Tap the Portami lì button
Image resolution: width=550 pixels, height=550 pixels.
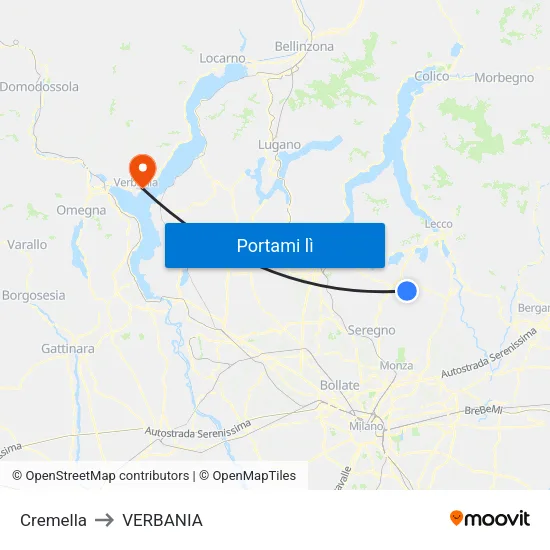[275, 246]
